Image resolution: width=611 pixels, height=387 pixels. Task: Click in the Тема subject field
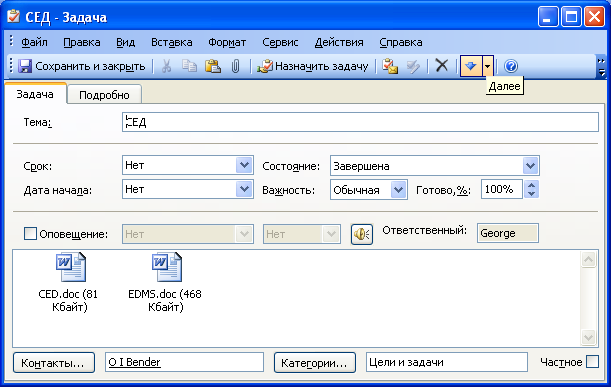(360, 122)
